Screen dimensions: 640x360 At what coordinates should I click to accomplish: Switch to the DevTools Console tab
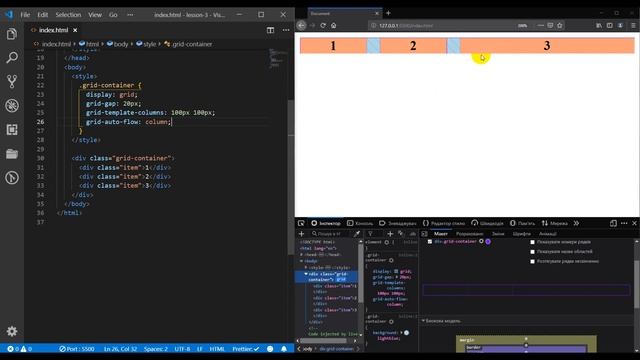[360, 223]
